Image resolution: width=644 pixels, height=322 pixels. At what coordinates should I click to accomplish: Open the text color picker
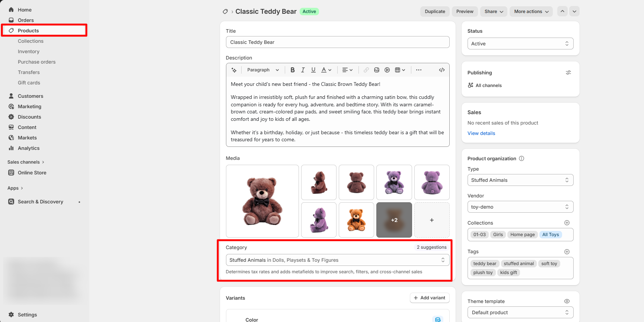point(326,70)
